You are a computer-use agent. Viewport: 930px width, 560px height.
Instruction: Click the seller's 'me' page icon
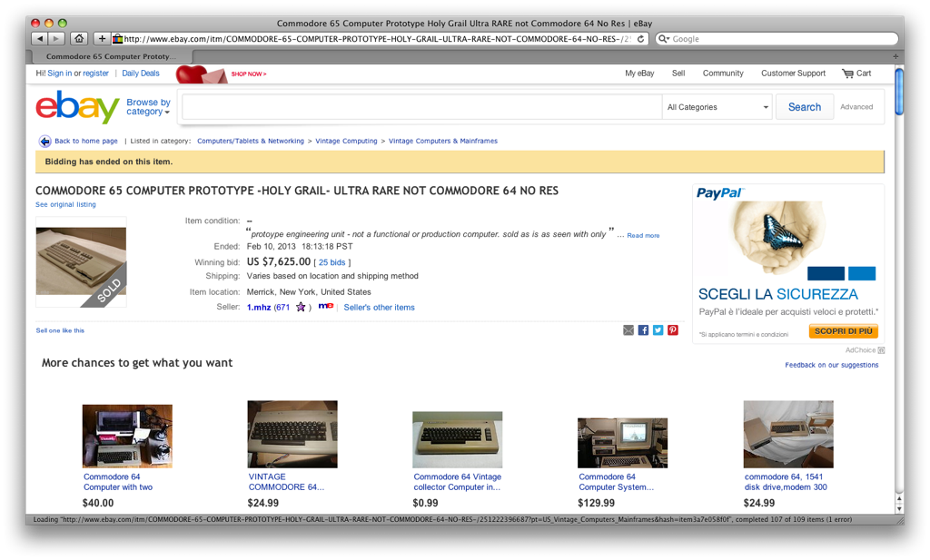click(326, 307)
